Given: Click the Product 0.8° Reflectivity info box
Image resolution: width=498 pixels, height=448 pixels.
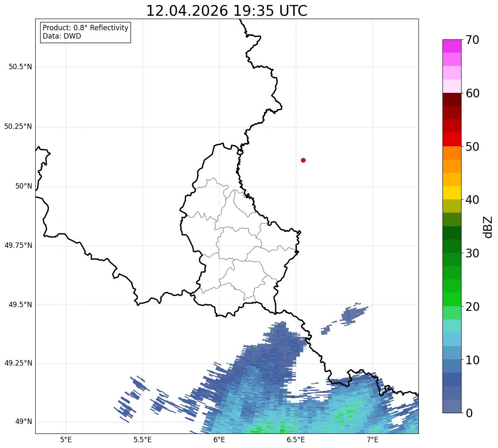Looking at the screenshot, I should [x=86, y=32].
